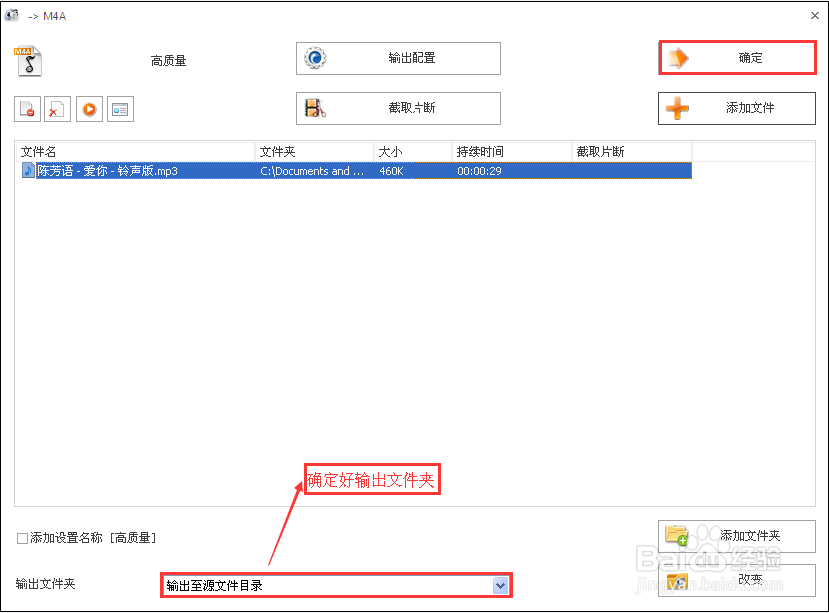This screenshot has width=829, height=613.
Task: Click the 添加文件 button
Action: pyautogui.click(x=737, y=108)
